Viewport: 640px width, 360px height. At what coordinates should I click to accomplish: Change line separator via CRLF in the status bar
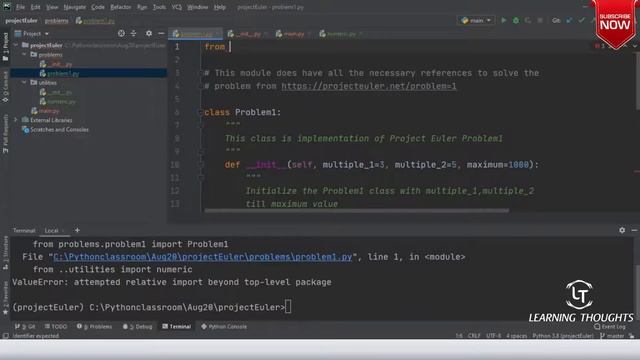point(474,336)
